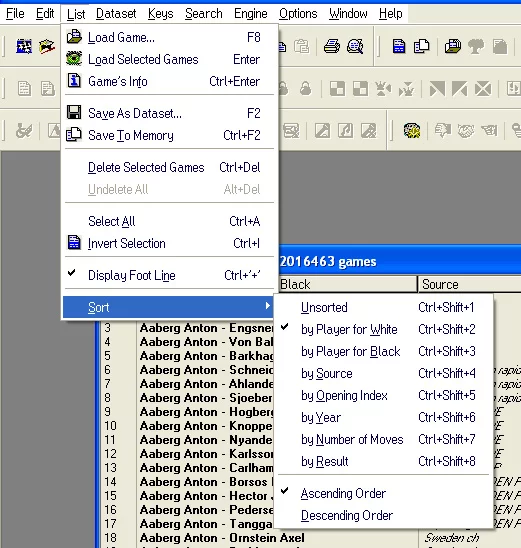
Task: Click the pointing hand toolbar icon
Action: click(489, 130)
